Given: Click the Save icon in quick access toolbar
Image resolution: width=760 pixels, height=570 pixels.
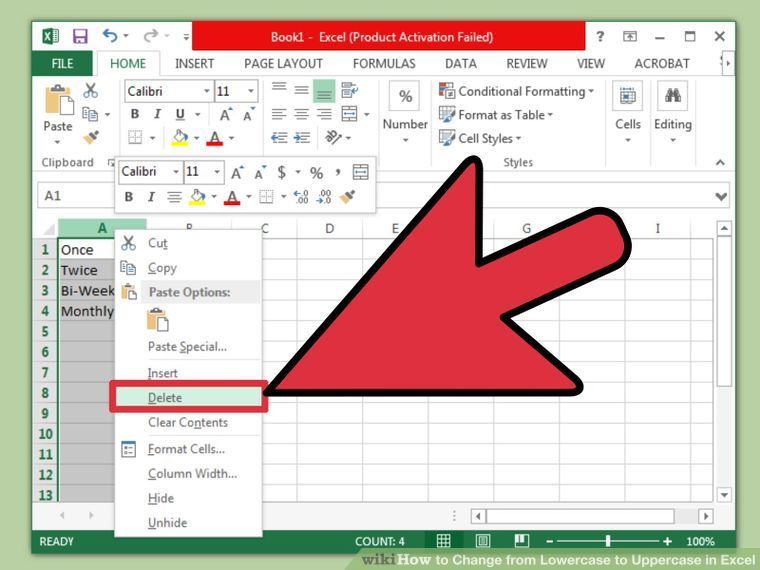Looking at the screenshot, I should point(80,36).
